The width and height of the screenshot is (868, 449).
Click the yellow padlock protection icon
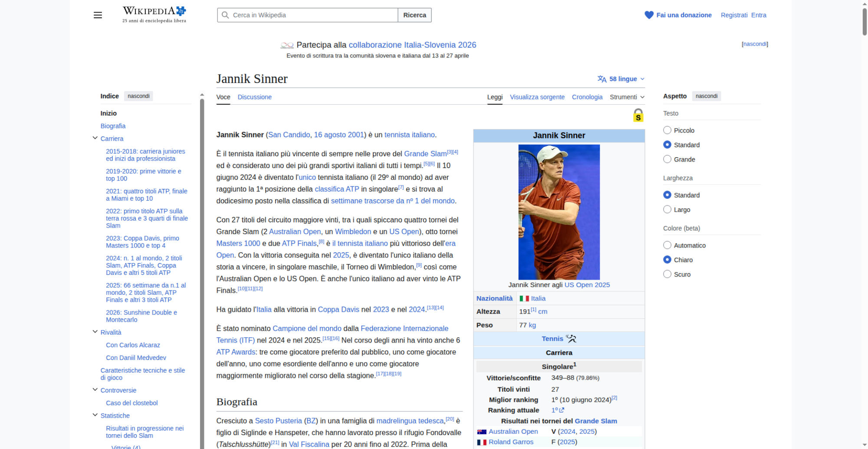point(638,116)
